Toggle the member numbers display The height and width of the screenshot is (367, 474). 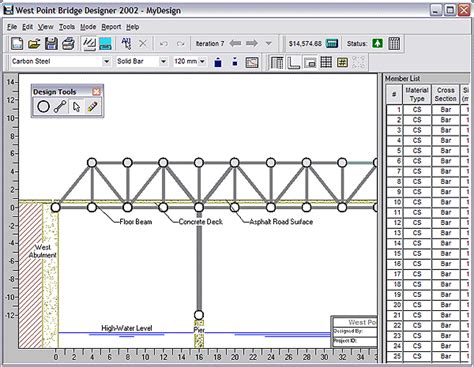click(342, 62)
